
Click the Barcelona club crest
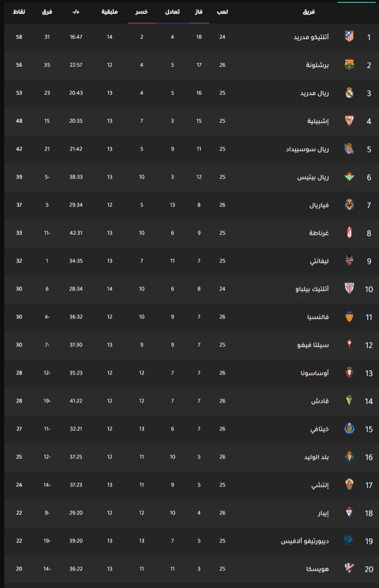[x=349, y=65]
